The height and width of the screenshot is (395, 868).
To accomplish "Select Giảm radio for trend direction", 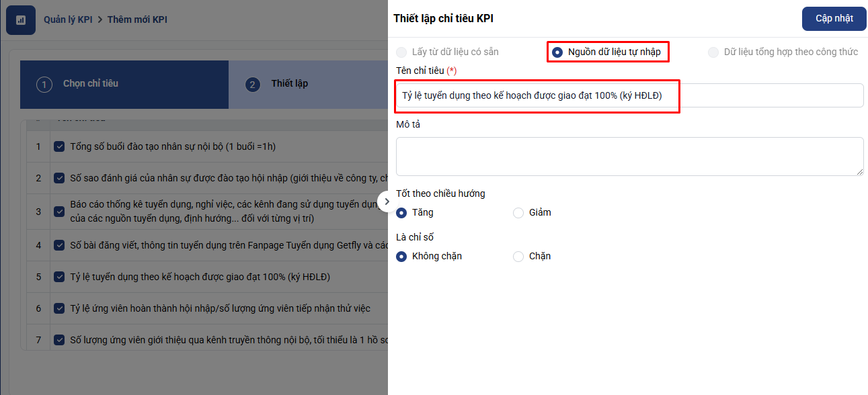I will coord(518,213).
